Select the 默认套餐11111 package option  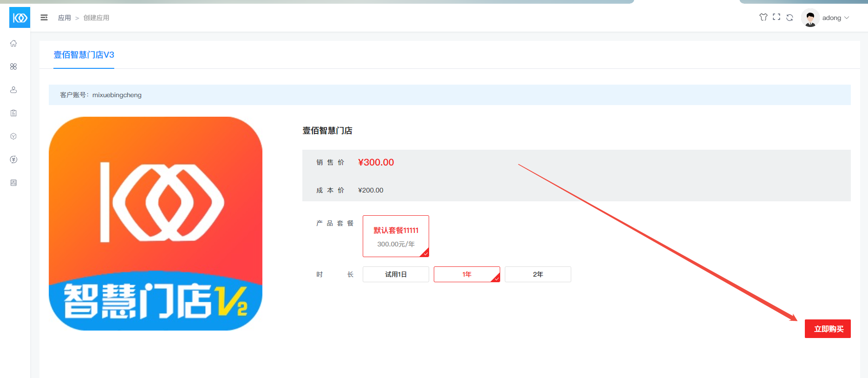click(396, 236)
